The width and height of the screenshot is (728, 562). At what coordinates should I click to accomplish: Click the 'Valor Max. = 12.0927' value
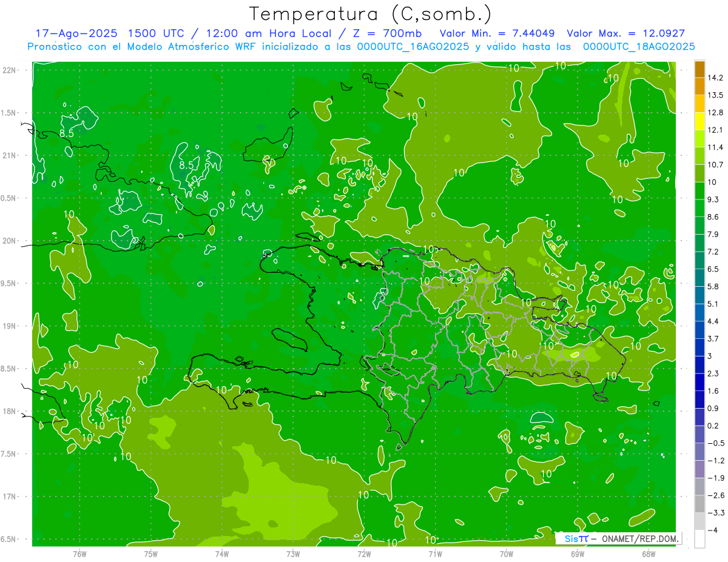[626, 33]
